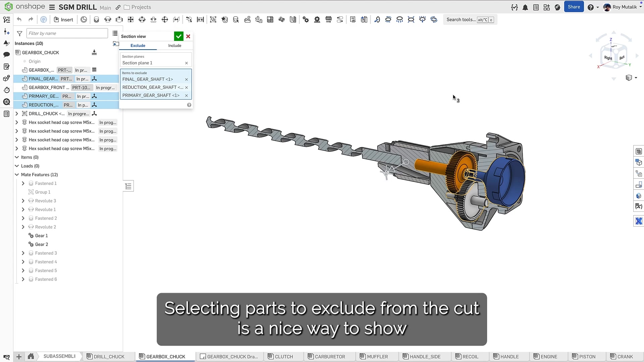
Task: Open Roy Mutalik account menu
Action: tap(622, 7)
